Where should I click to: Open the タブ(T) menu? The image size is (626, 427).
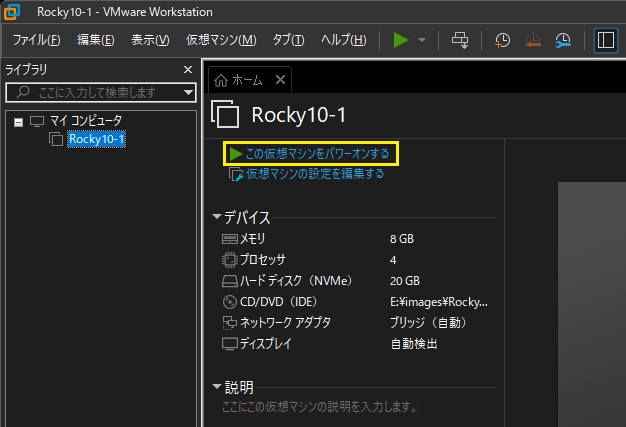[x=288, y=40]
